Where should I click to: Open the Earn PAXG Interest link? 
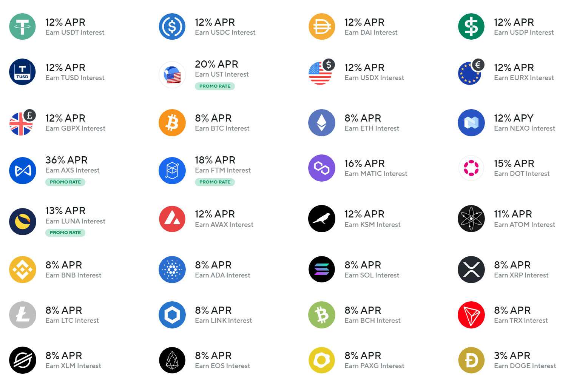374,366
